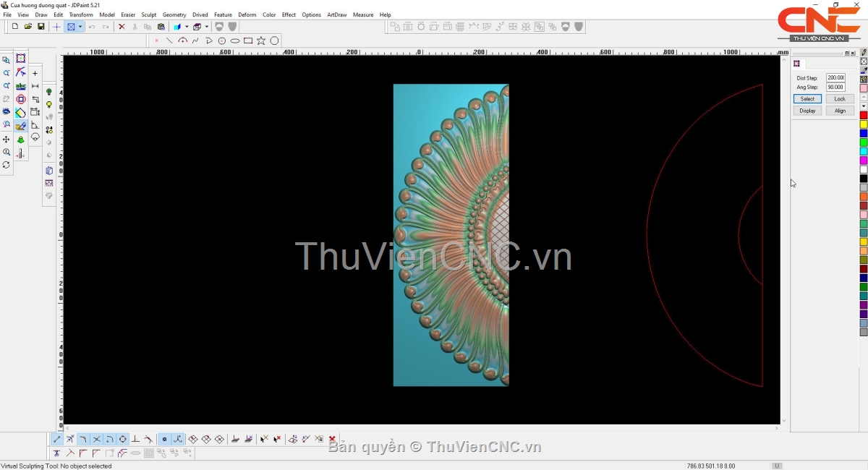Click the Dist Step input field
Image resolution: width=868 pixels, height=470 pixels.
point(835,78)
